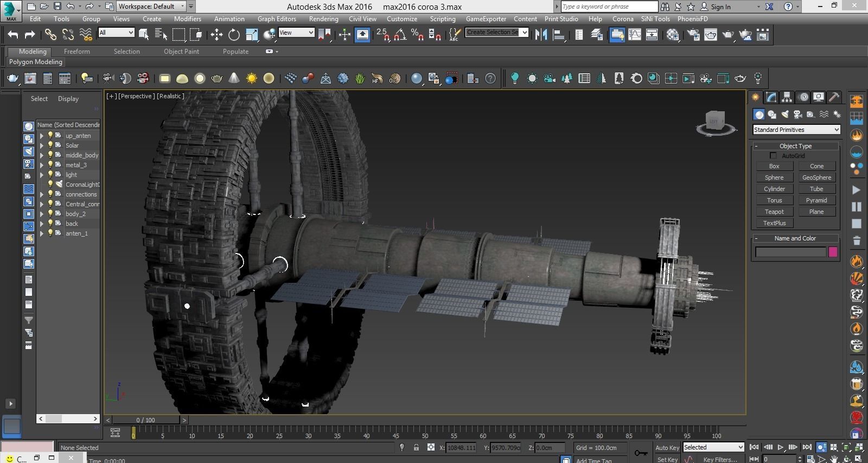Open the Display panel tab

click(x=819, y=97)
